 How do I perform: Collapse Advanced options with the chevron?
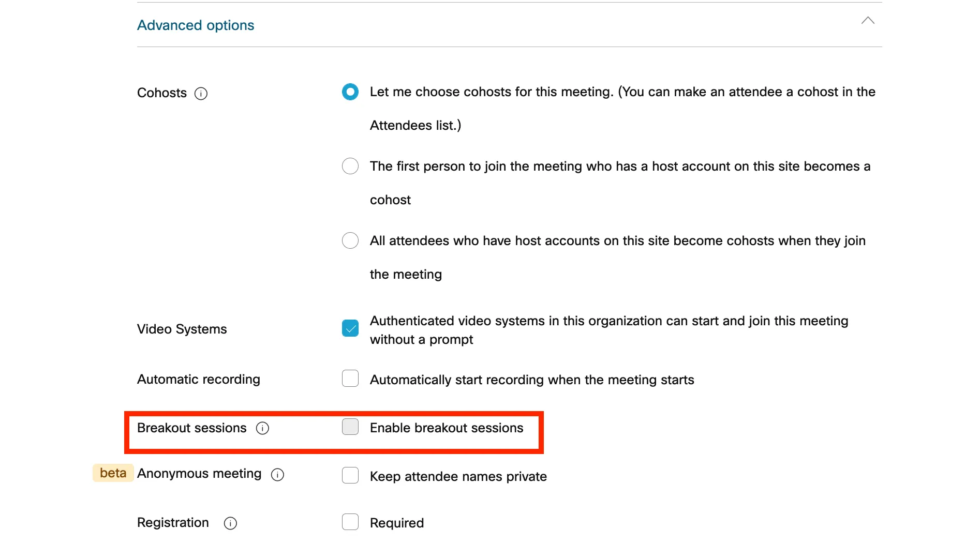868,21
